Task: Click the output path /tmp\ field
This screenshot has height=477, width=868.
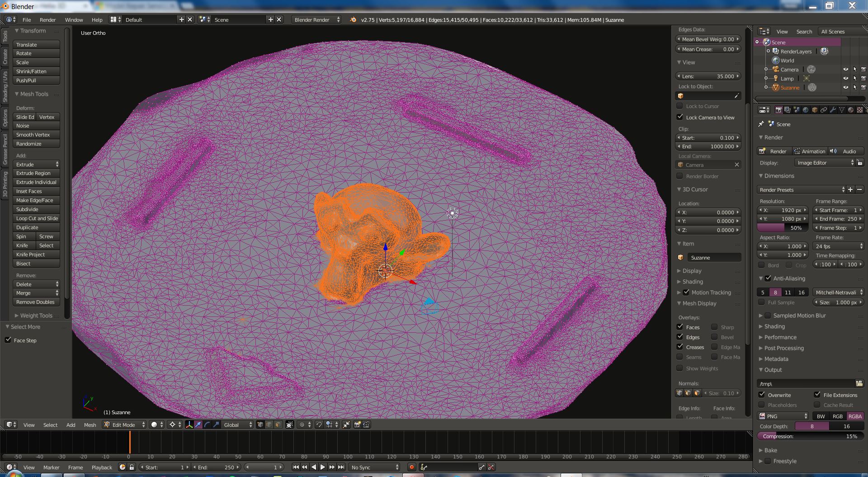Action: coord(806,383)
